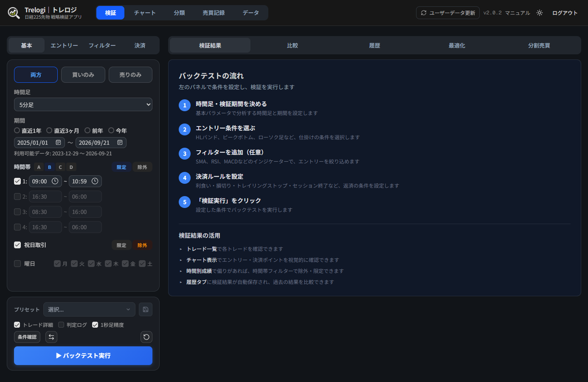Image resolution: width=588 pixels, height=382 pixels.
Task: Select 直近3ヶ月 period radio button
Action: coord(49,130)
